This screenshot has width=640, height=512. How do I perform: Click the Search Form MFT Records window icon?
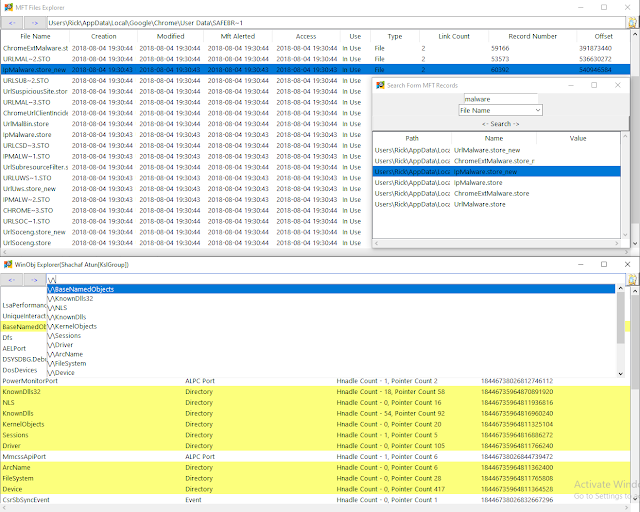380,85
